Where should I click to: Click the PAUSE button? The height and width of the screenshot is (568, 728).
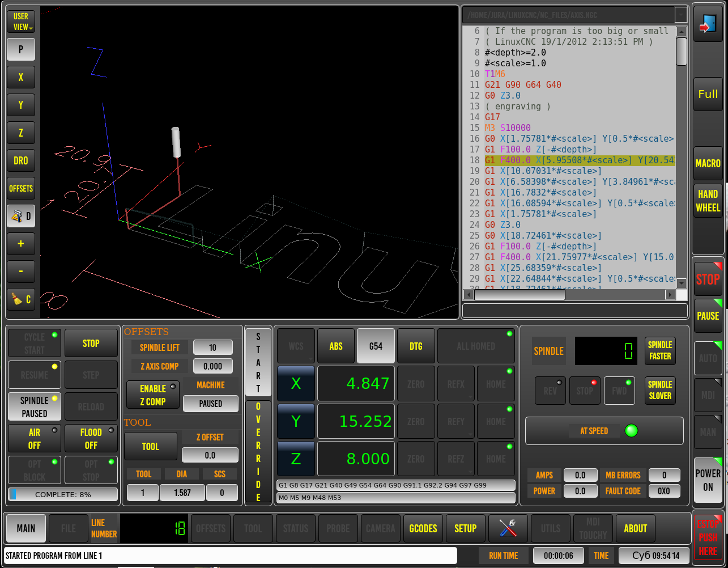[708, 316]
